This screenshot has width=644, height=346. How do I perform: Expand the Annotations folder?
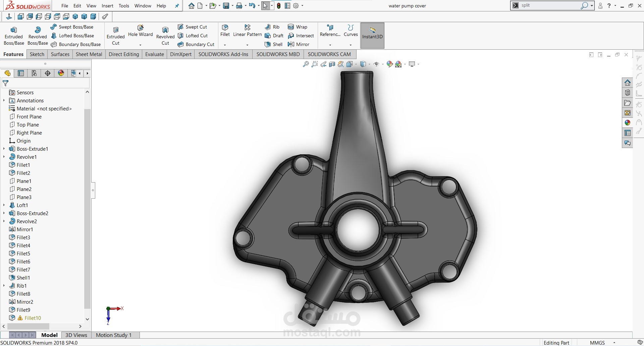pos(4,100)
